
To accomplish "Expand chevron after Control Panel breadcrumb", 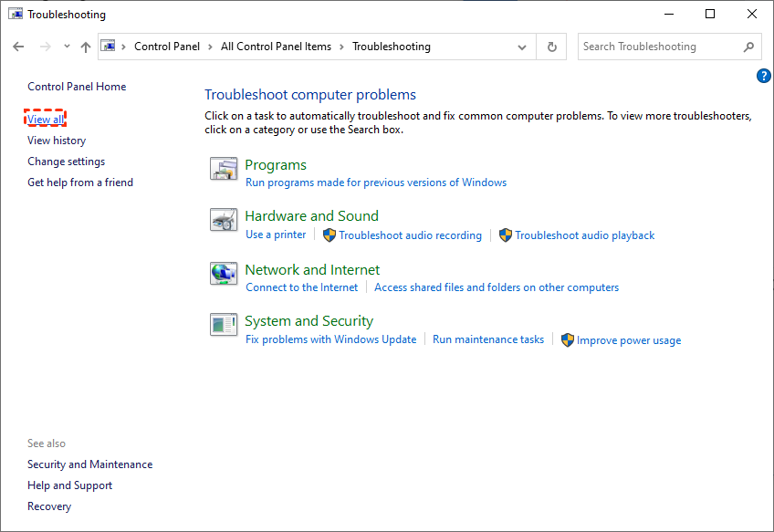I will [209, 47].
